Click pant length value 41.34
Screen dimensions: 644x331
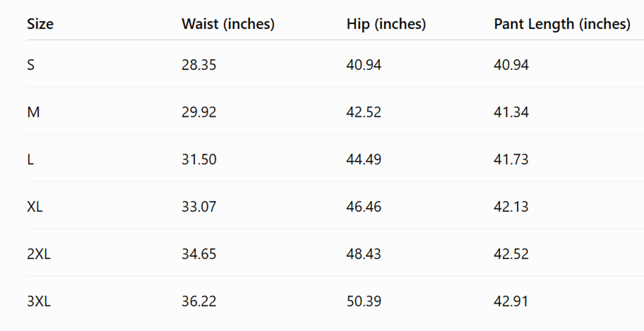click(511, 112)
